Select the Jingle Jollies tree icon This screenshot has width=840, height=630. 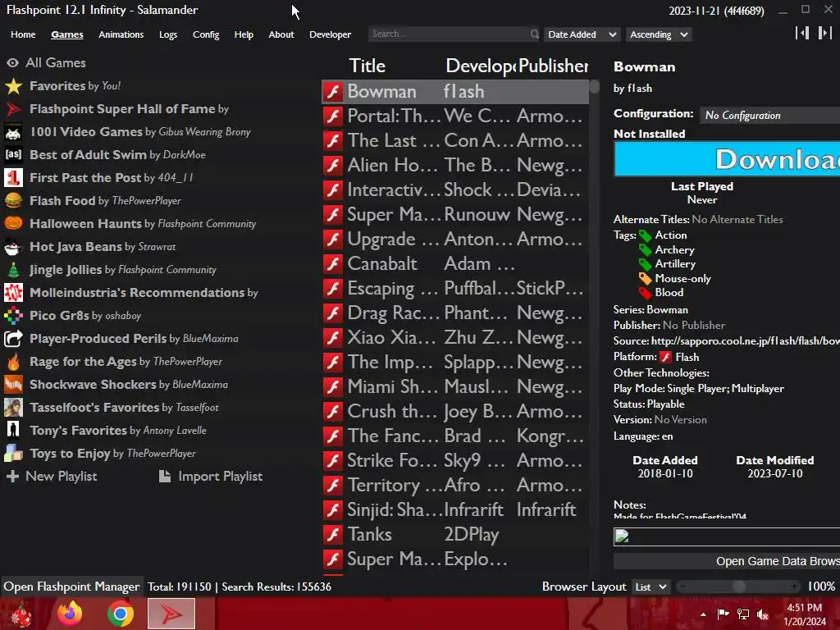coord(13,269)
